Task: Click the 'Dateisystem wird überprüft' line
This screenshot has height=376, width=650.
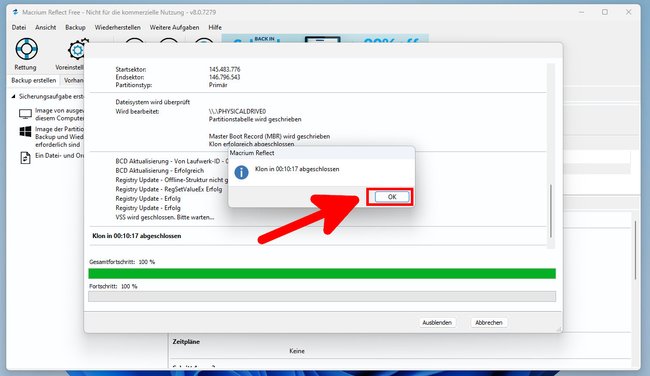Action: (x=153, y=102)
